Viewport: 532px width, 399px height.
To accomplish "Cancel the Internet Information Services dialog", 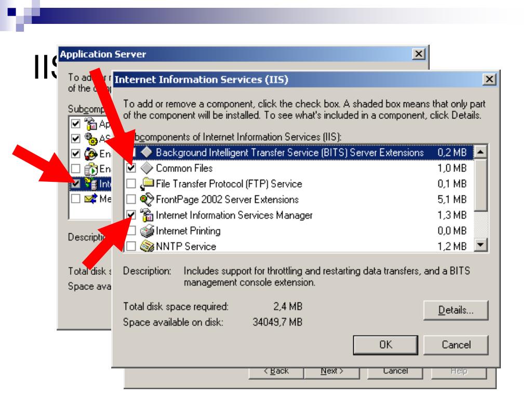I will tap(456, 345).
